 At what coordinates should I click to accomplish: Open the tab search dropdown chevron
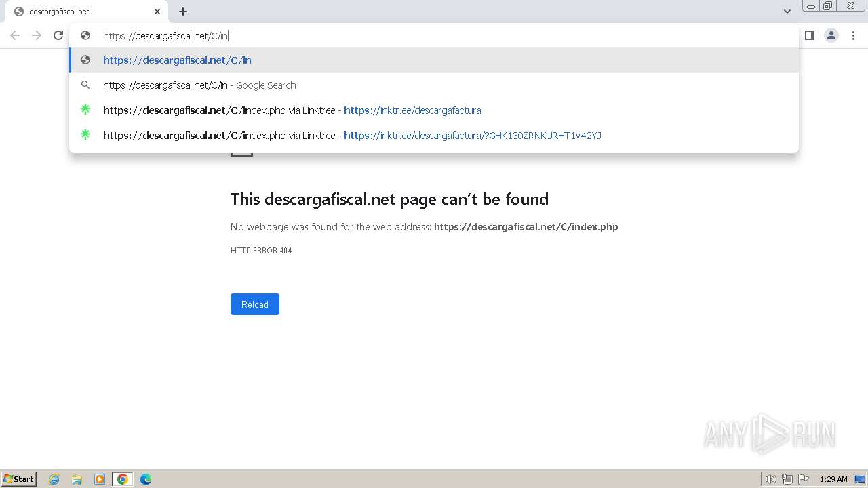787,12
